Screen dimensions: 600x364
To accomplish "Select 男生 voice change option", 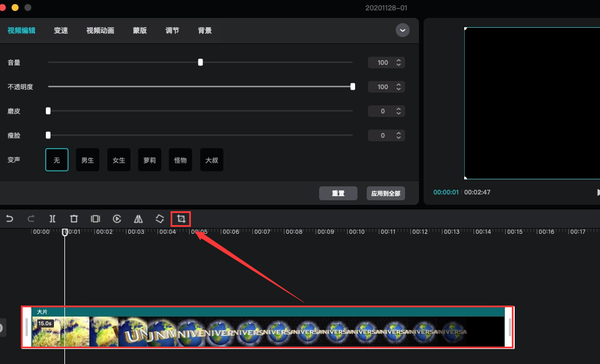I will coord(88,160).
